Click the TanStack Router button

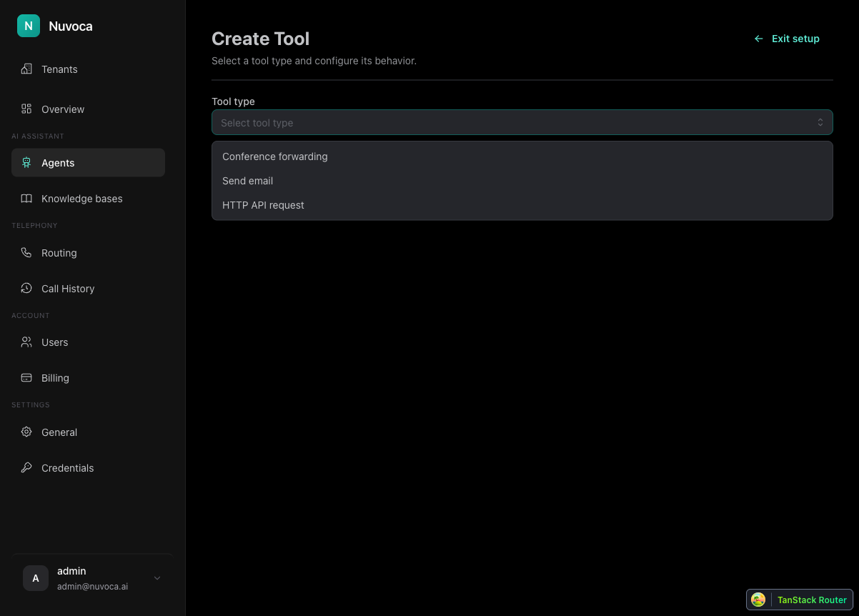(800, 600)
